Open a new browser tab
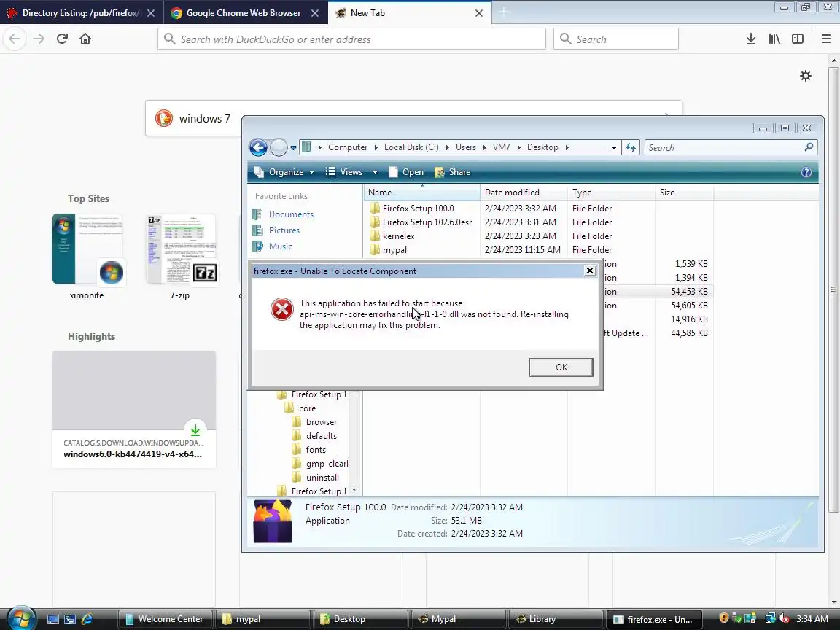Screen dimensions: 840x630 tap(504, 12)
